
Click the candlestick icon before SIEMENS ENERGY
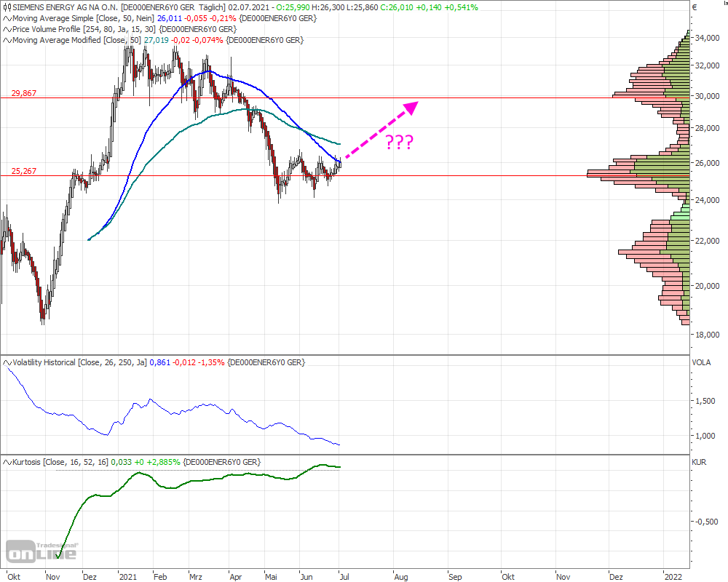tap(7, 7)
